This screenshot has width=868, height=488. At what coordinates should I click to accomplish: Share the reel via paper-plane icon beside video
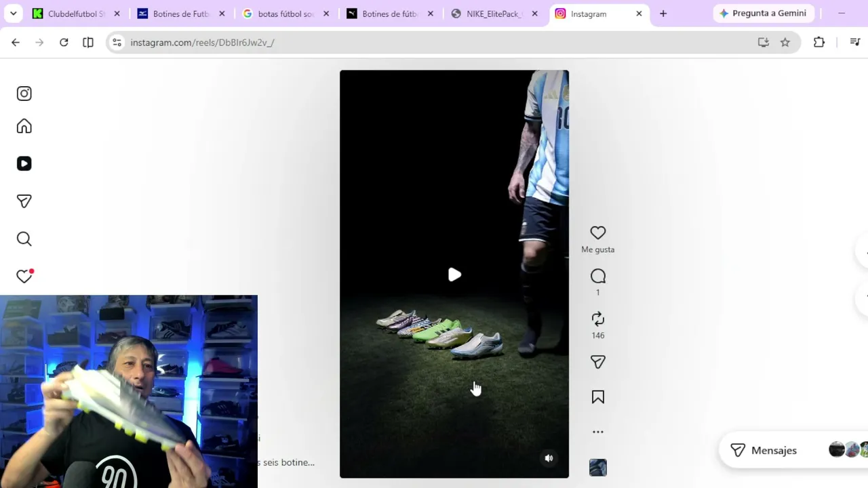(597, 362)
